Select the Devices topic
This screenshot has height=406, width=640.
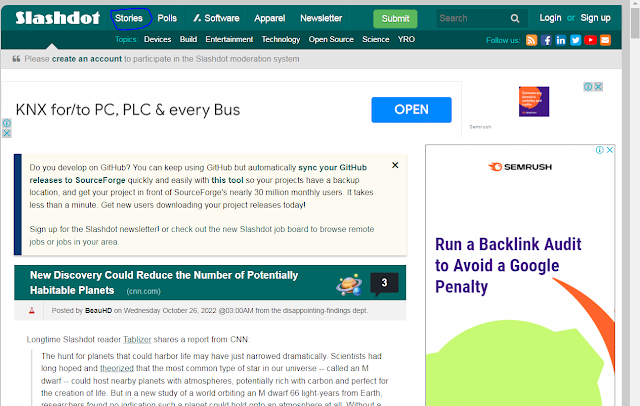point(158,40)
